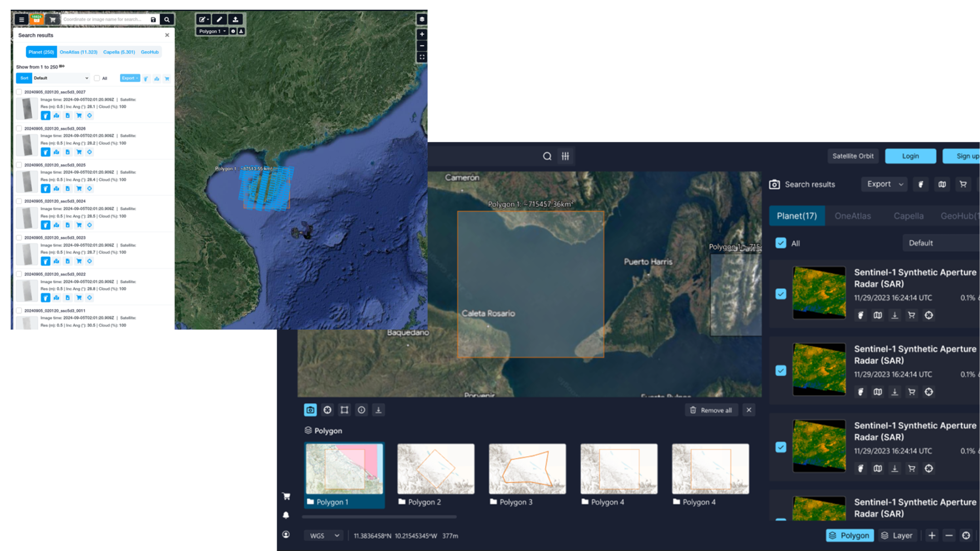Image resolution: width=980 pixels, height=551 pixels.
Task: Add image ssc5d3_0026 to cart
Action: (79, 152)
